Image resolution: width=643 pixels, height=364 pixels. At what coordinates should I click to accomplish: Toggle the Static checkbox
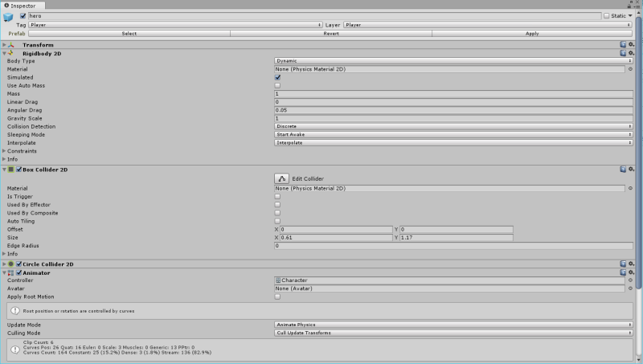(x=607, y=15)
